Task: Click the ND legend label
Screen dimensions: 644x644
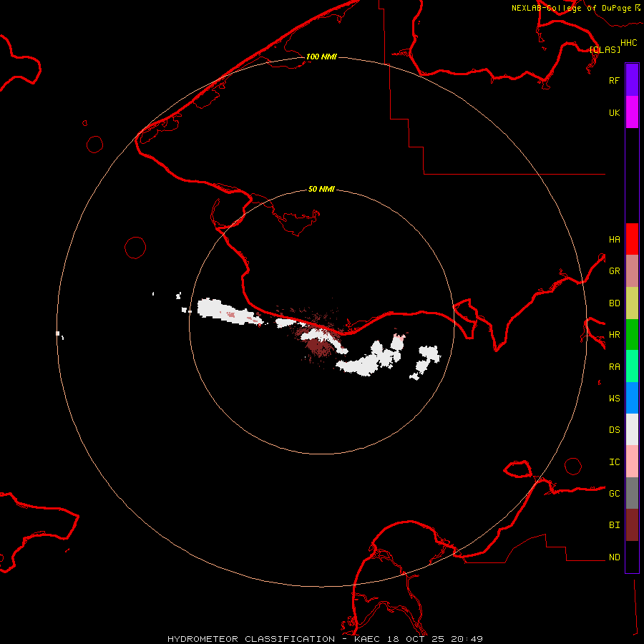Action: click(x=614, y=557)
